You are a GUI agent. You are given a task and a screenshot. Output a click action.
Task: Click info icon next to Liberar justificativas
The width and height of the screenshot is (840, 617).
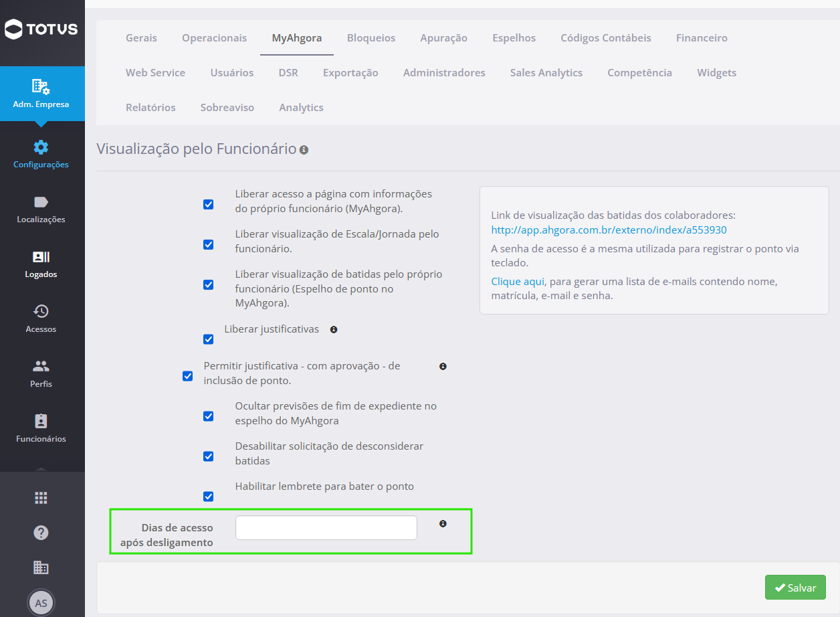coord(334,329)
